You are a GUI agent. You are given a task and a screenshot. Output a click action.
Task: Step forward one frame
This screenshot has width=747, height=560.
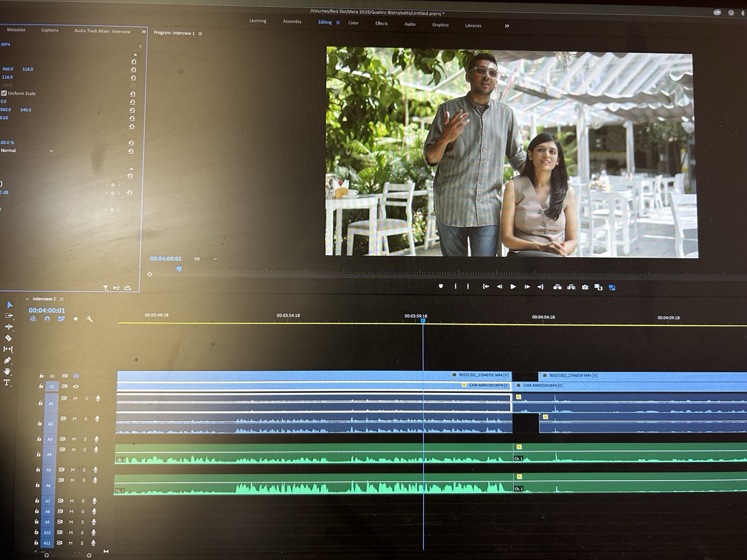point(527,287)
